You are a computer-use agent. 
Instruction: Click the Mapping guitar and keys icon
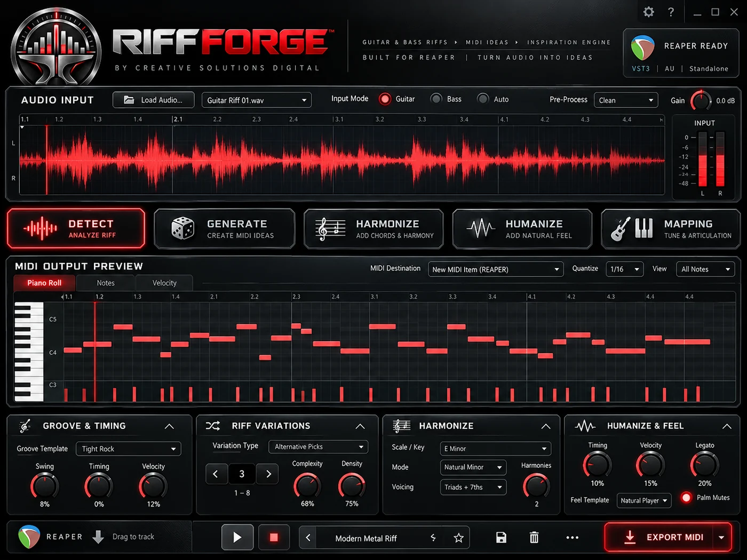tap(632, 229)
